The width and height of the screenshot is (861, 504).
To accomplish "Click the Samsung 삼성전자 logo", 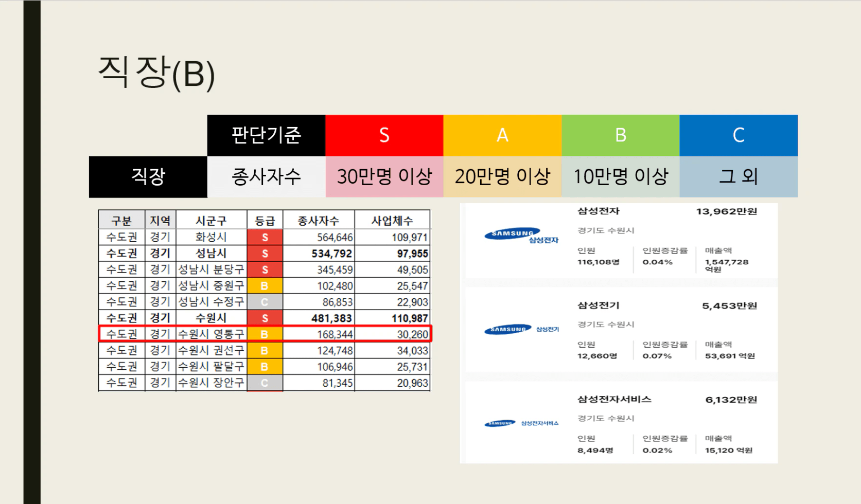I will [x=521, y=236].
